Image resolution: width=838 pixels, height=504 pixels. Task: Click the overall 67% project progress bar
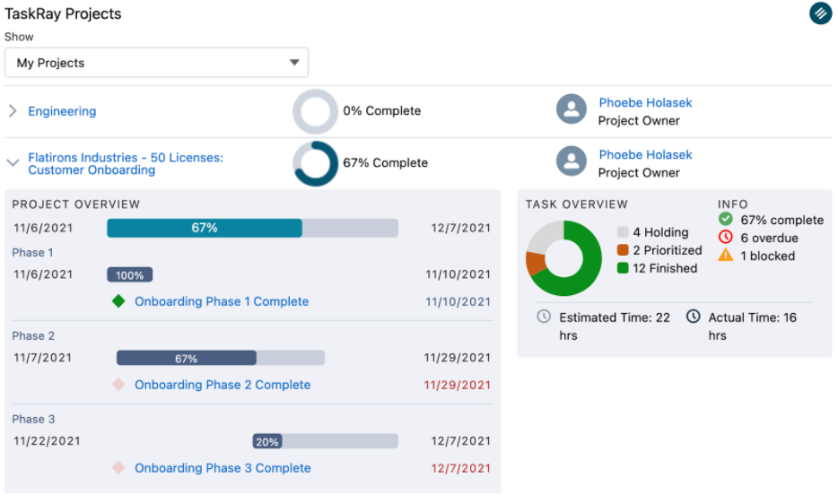pos(252,228)
